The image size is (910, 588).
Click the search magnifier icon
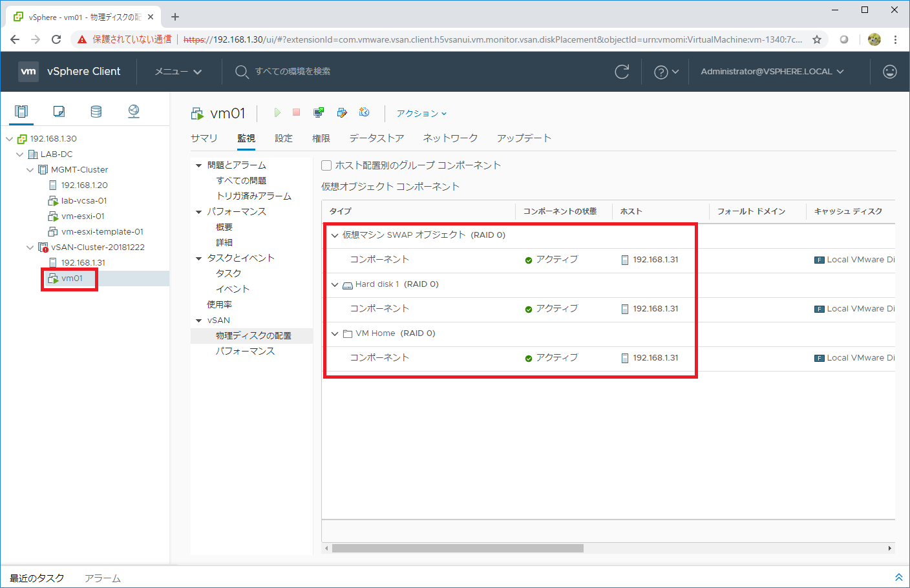tap(241, 72)
